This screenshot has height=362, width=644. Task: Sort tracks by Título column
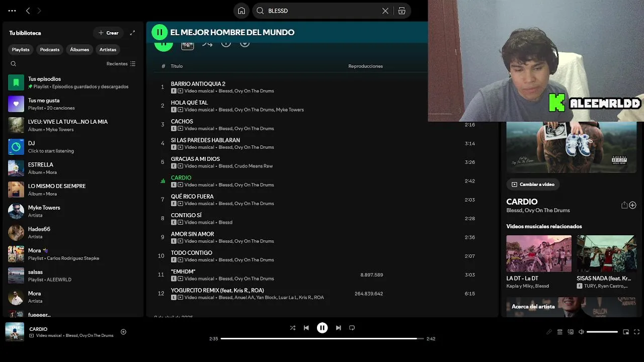177,66
